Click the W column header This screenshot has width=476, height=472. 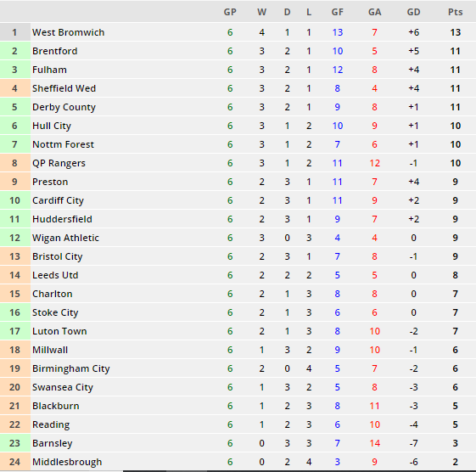tap(261, 12)
